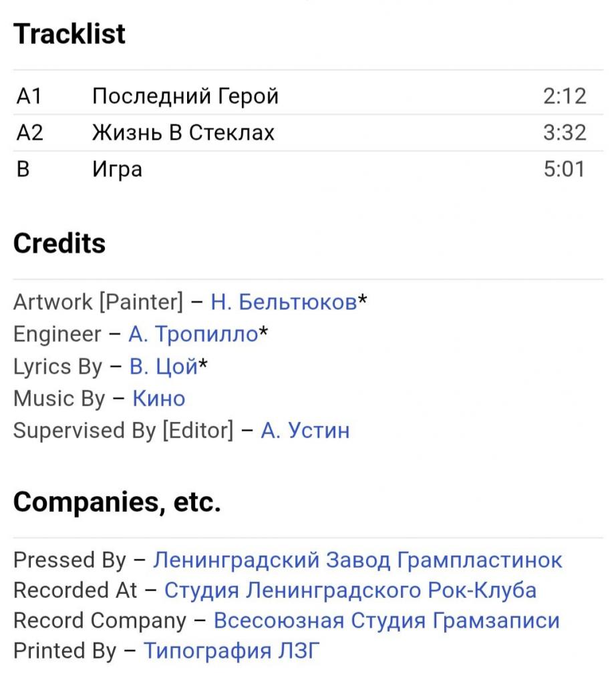Open Ленинградский Завод Грампластинок company link
This screenshot has width=616, height=684.
click(x=357, y=560)
